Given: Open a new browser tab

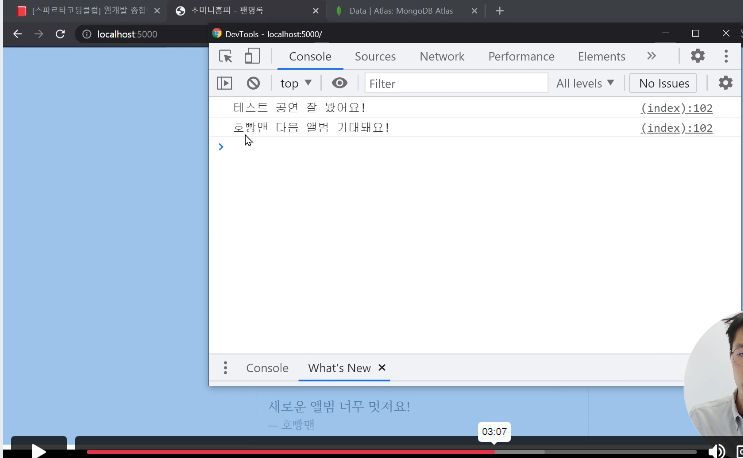Looking at the screenshot, I should [x=499, y=11].
